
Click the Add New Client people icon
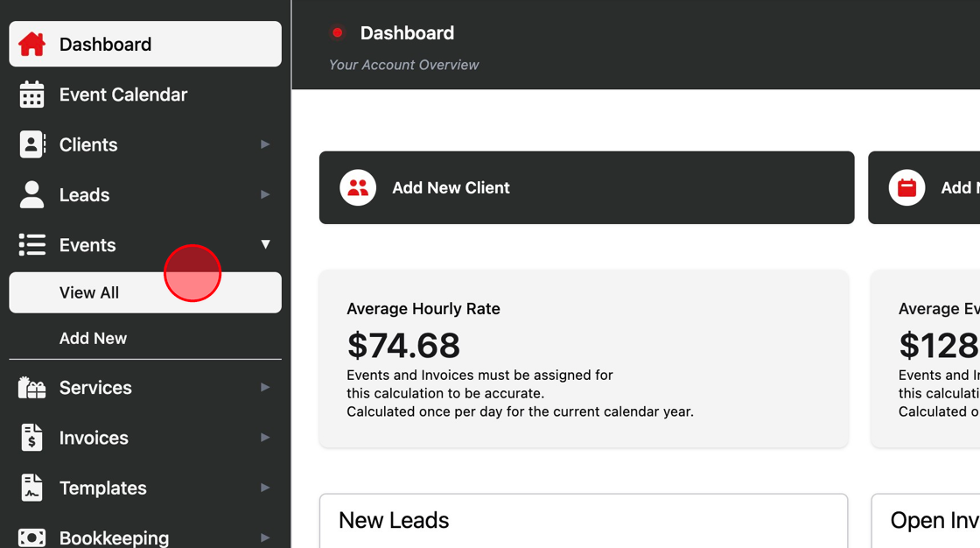[x=358, y=187]
